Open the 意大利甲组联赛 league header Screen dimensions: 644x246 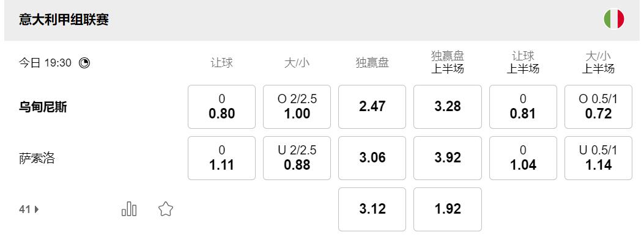point(64,20)
